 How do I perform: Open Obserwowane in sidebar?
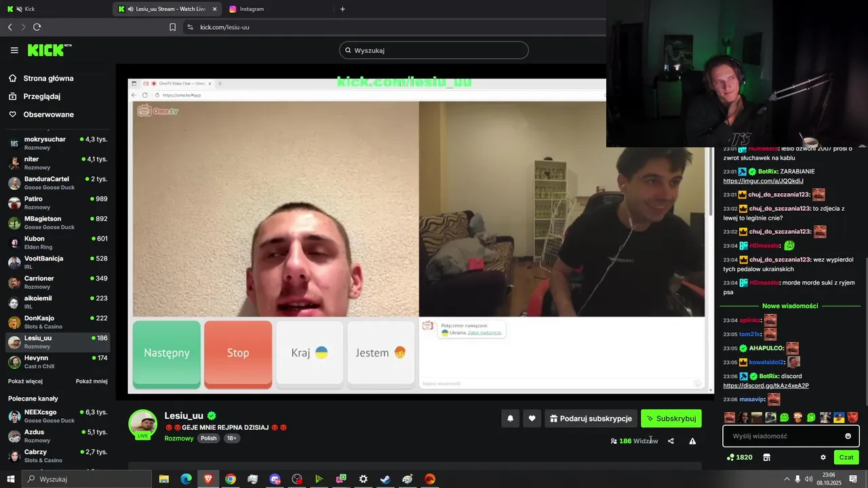click(41, 115)
